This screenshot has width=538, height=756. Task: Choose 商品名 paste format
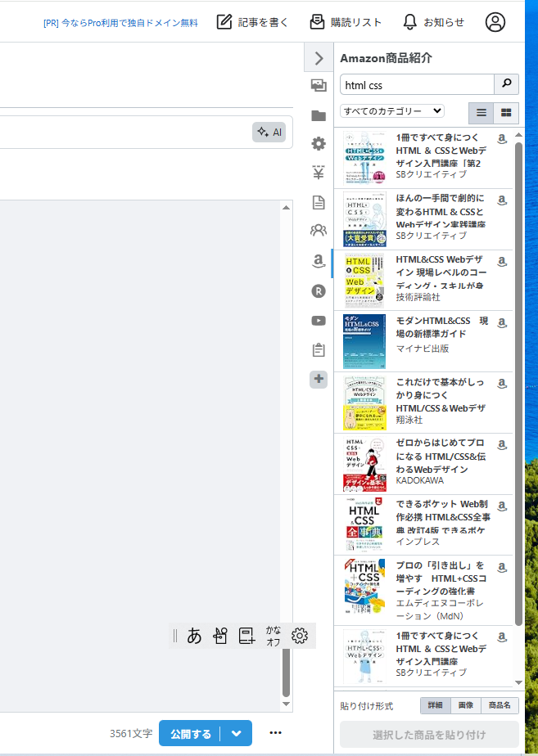pyautogui.click(x=500, y=705)
